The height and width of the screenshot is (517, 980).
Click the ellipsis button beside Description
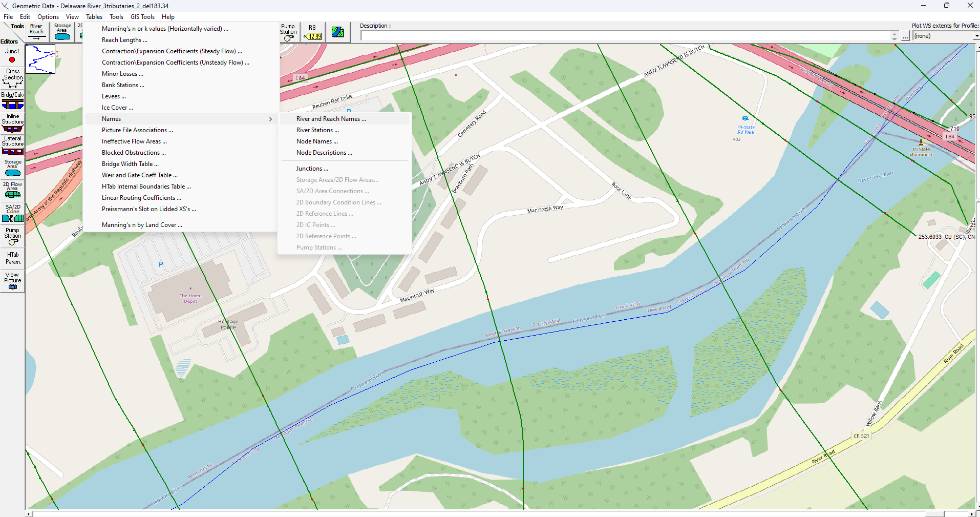pyautogui.click(x=905, y=36)
